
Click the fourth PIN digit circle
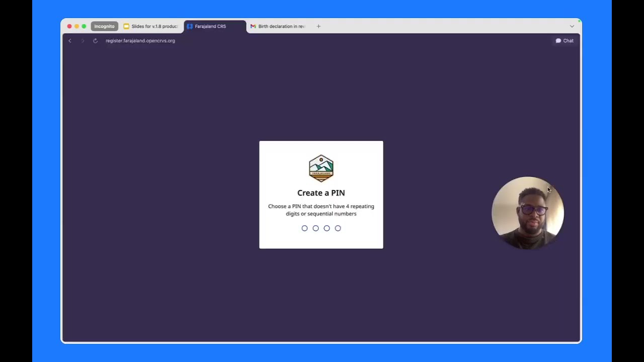[338, 228]
